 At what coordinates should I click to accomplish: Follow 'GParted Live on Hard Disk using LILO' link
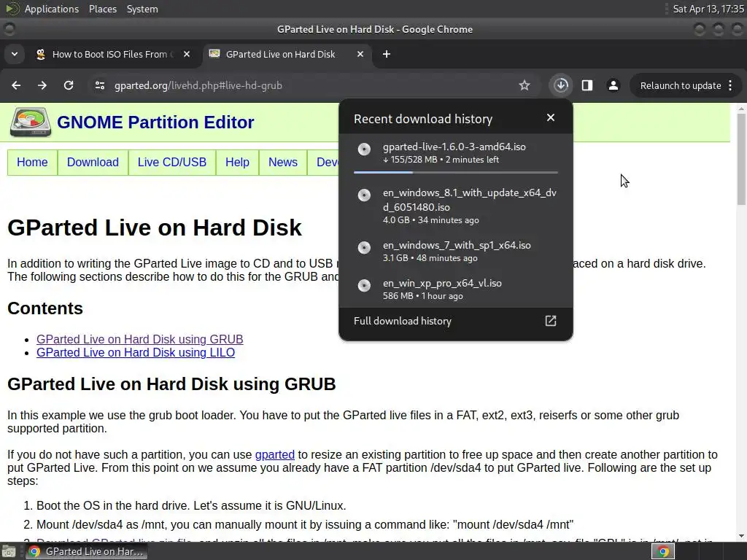(x=136, y=352)
